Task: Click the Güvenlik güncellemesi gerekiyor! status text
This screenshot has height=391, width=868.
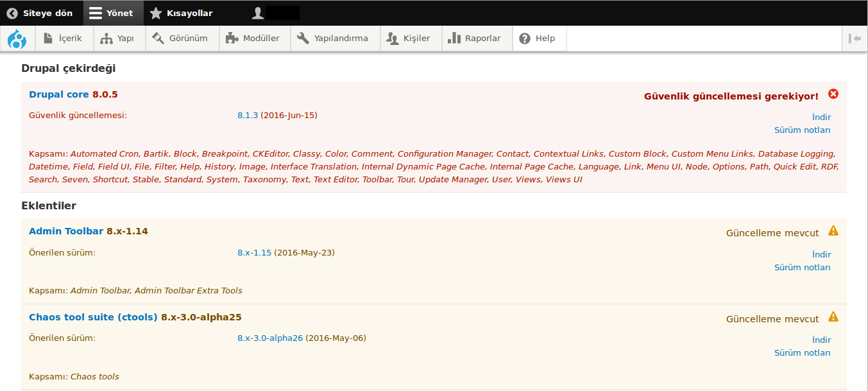Action: click(731, 96)
